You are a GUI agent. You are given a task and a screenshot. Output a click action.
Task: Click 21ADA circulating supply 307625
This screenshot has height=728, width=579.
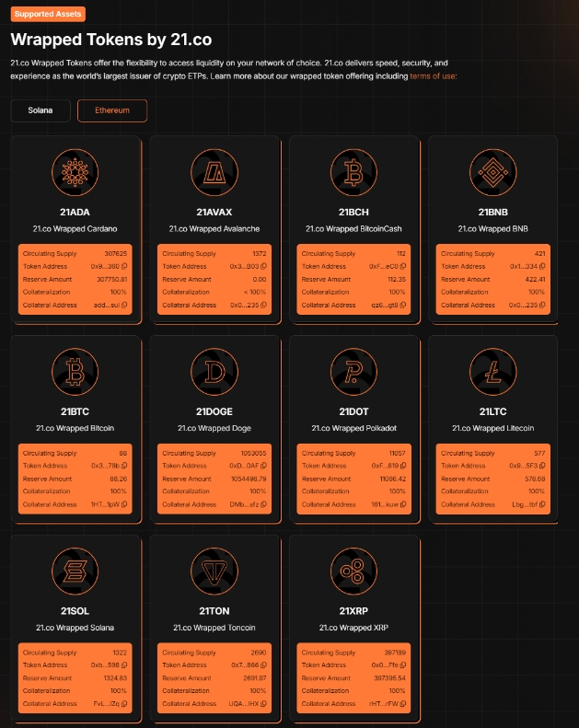click(x=116, y=253)
